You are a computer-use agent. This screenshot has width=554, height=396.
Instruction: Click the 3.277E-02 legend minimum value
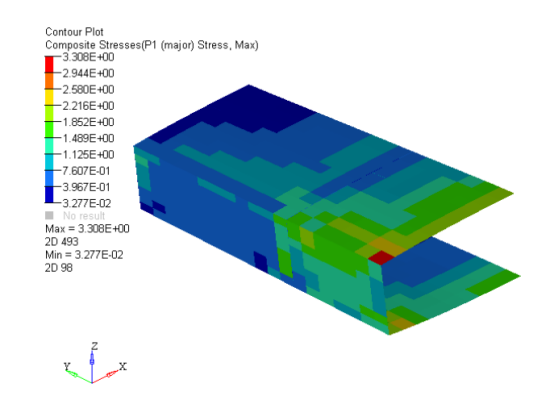pyautogui.click(x=87, y=203)
